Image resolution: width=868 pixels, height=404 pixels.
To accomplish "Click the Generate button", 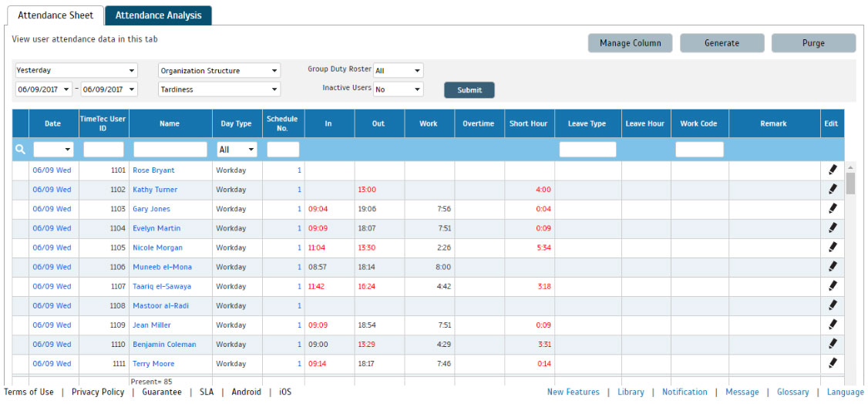I will coord(722,43).
